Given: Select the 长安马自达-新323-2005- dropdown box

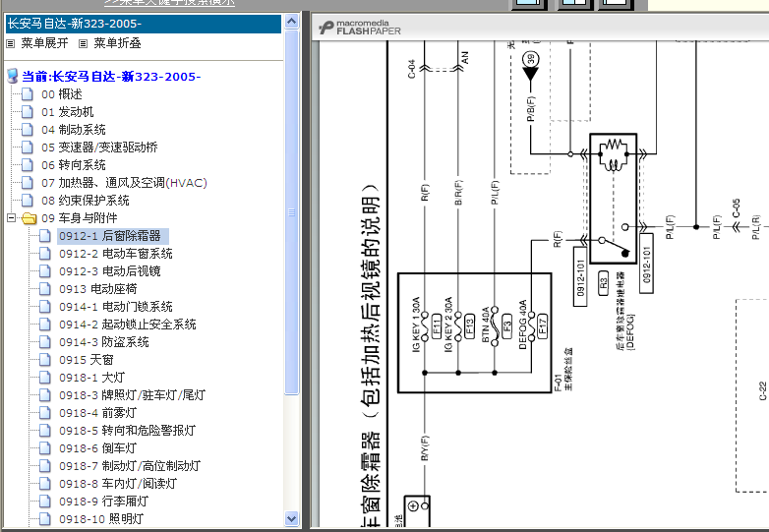Looking at the screenshot, I should pos(144,24).
